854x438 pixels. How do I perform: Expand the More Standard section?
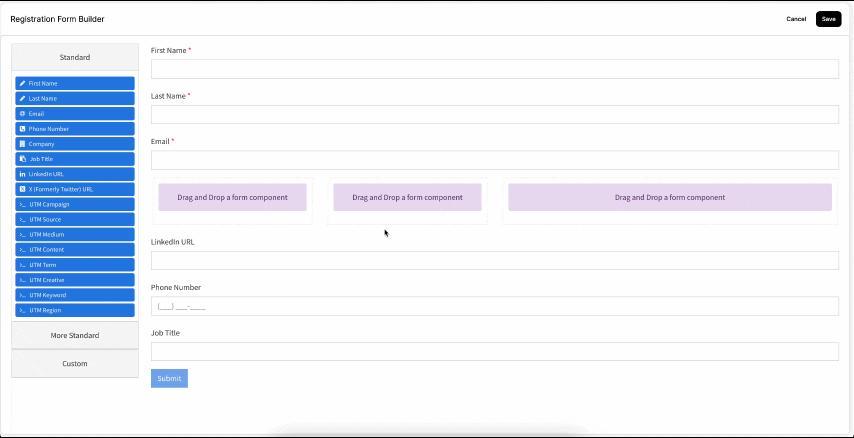coord(75,335)
